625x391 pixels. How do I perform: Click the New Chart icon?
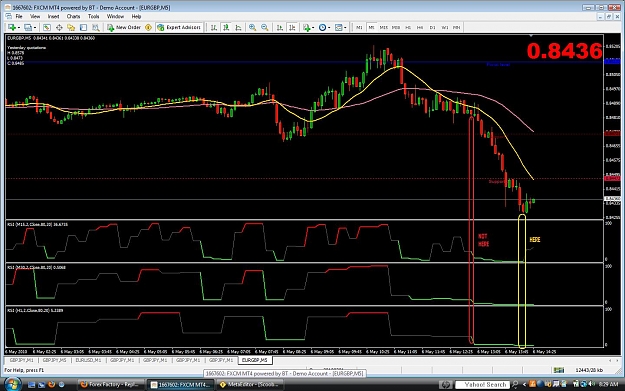coord(12,28)
